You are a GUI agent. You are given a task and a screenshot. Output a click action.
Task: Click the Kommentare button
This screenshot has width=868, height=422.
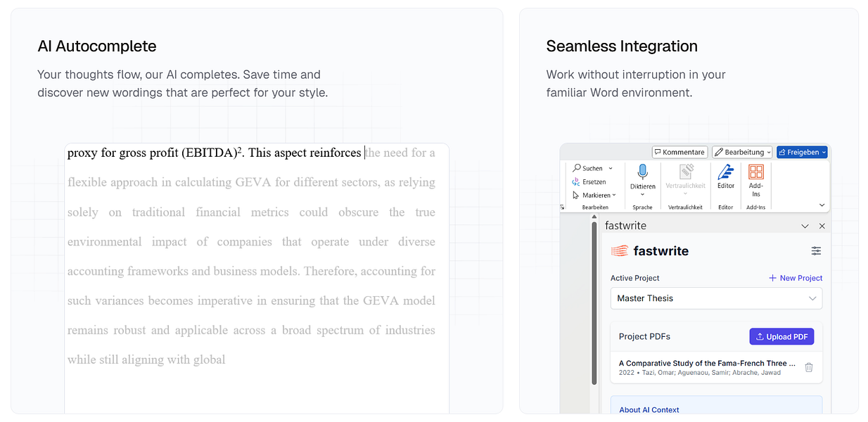coord(679,152)
